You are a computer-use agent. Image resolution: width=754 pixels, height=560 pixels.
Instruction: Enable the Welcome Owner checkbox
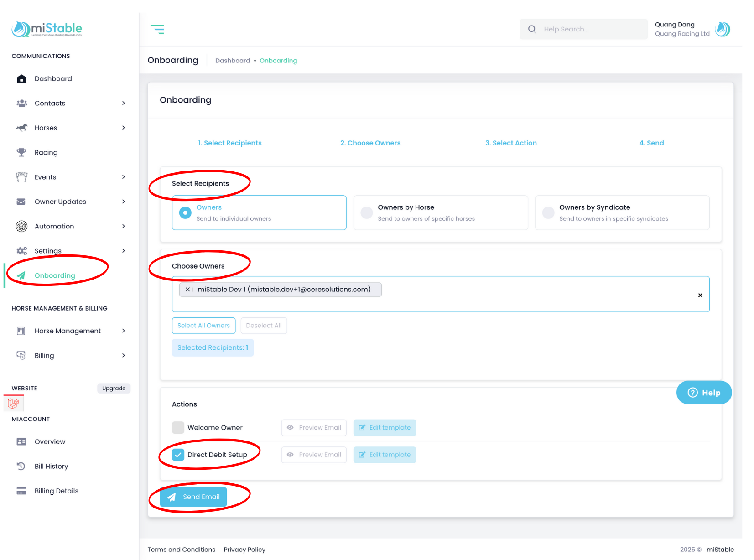click(178, 428)
